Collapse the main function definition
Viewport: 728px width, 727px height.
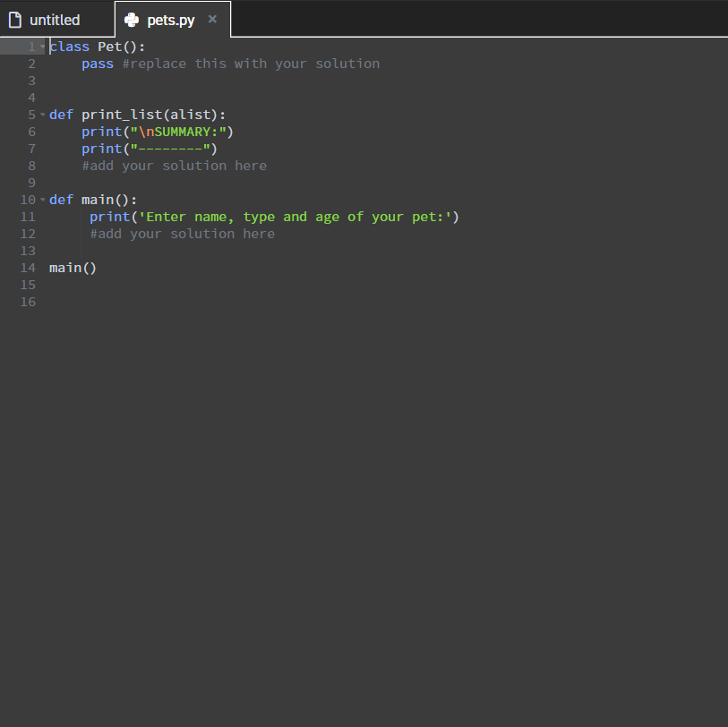41,199
